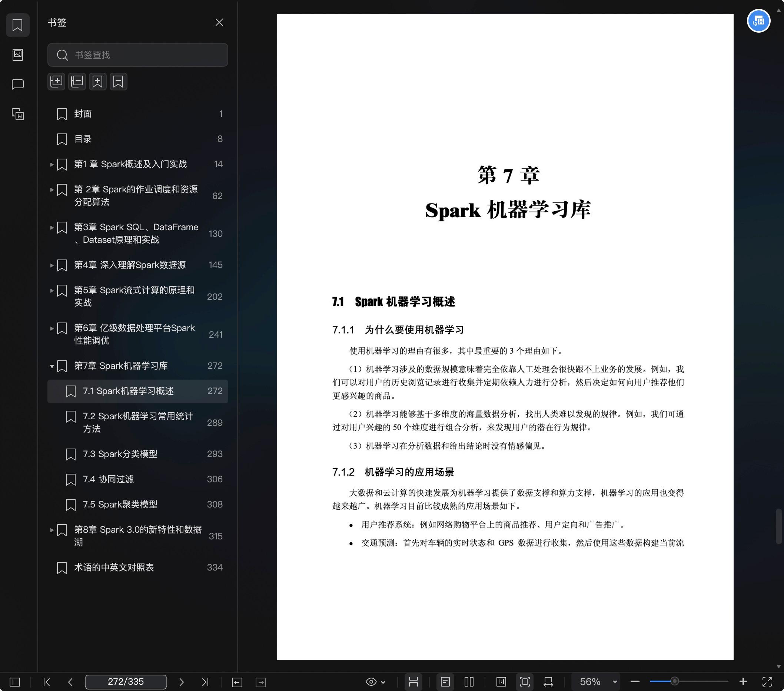The width and height of the screenshot is (784, 691).
Task: Open the thumbnails sidebar panel icon
Action: click(18, 55)
